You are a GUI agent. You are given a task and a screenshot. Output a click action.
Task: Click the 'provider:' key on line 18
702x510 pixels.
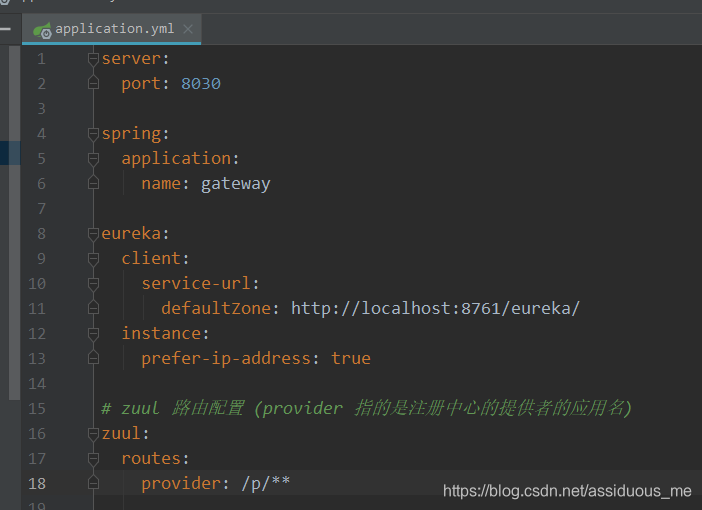pyautogui.click(x=185, y=484)
